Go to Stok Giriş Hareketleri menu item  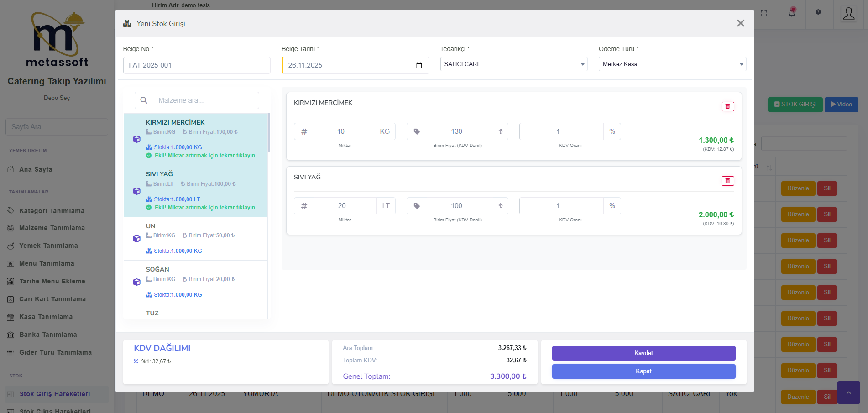[54, 394]
